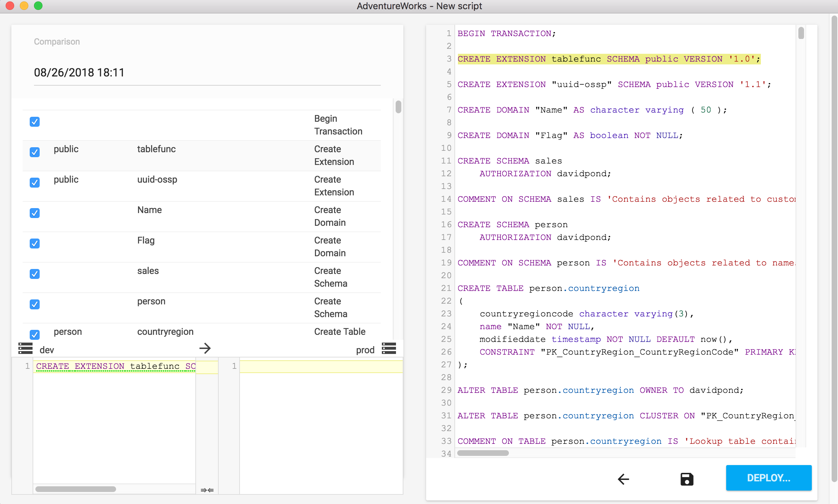
Task: Click the empty line 1 in prod diff pane
Action: [x=321, y=366]
